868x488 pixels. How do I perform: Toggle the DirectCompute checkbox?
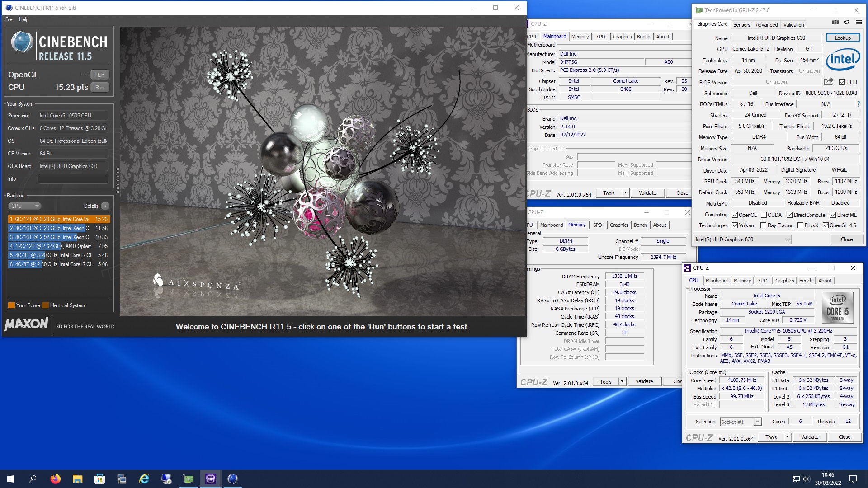(x=790, y=215)
